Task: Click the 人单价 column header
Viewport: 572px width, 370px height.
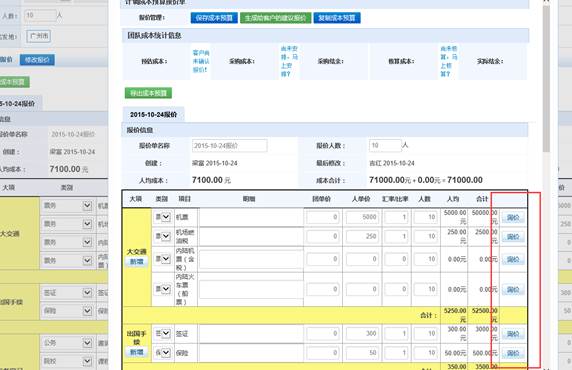Action: coord(361,199)
